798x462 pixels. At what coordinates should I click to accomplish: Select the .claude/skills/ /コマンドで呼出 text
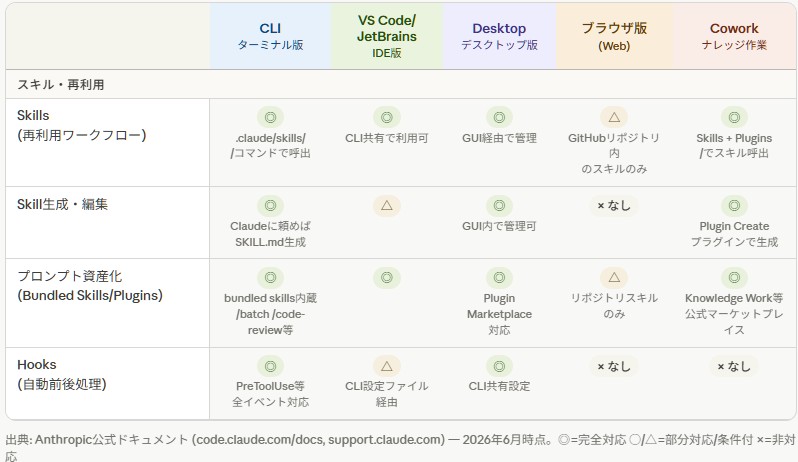click(x=270, y=146)
